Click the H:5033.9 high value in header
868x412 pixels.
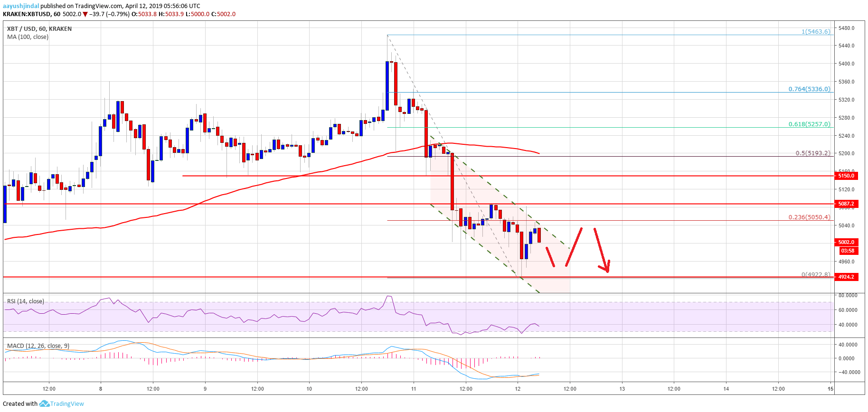pos(171,14)
